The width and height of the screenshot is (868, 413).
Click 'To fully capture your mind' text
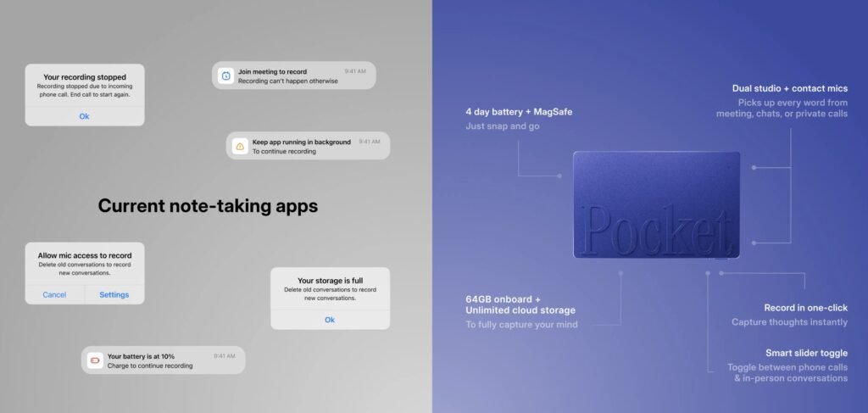point(521,325)
